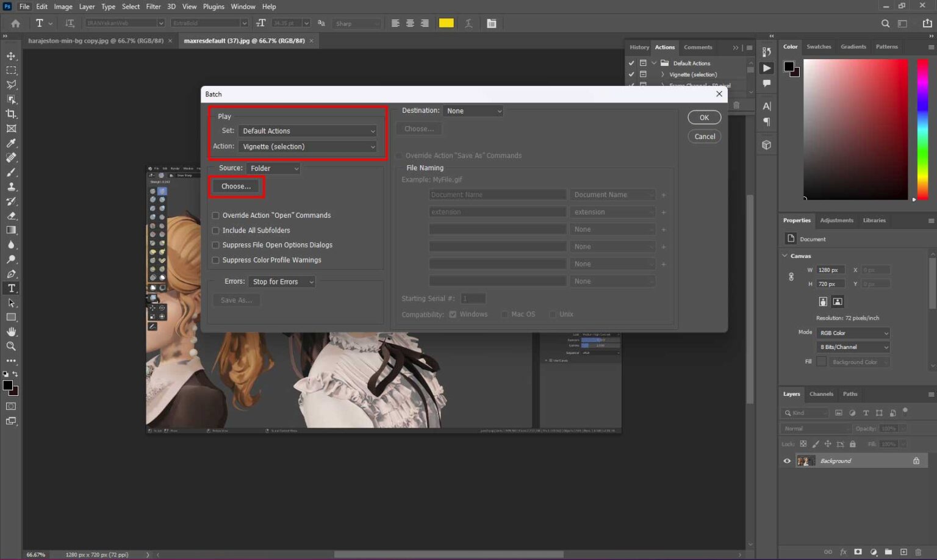The image size is (937, 560).
Task: Select the Pen tool
Action: coord(11,274)
